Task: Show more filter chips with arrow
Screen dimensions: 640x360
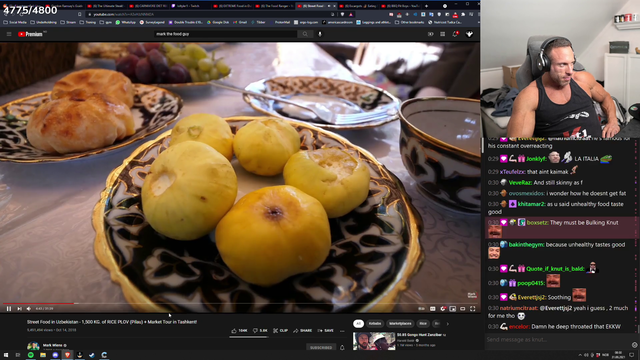Action: tap(448, 324)
